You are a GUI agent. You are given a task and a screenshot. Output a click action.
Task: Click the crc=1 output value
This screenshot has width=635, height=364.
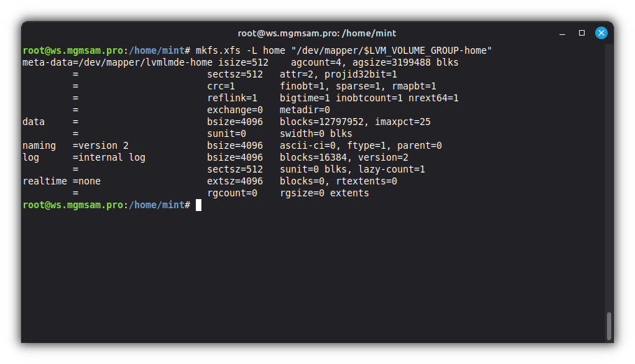click(221, 86)
